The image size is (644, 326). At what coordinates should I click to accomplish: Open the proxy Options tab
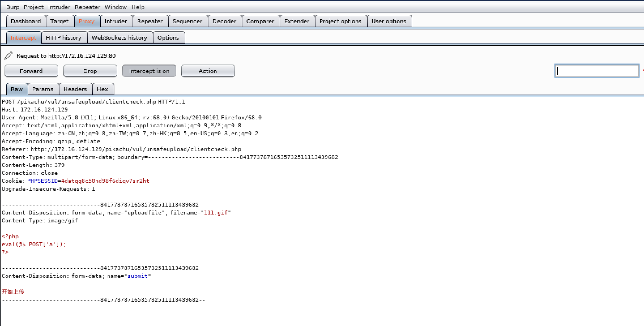tap(168, 38)
